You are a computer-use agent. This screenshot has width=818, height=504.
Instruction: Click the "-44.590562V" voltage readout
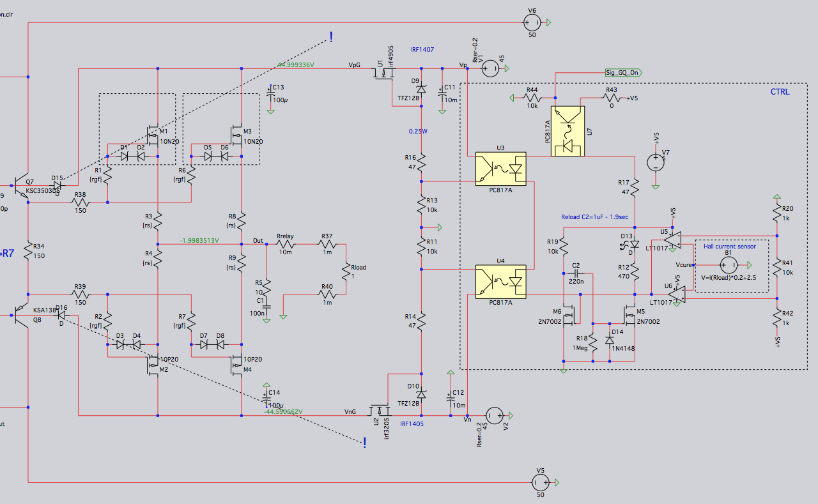click(283, 412)
